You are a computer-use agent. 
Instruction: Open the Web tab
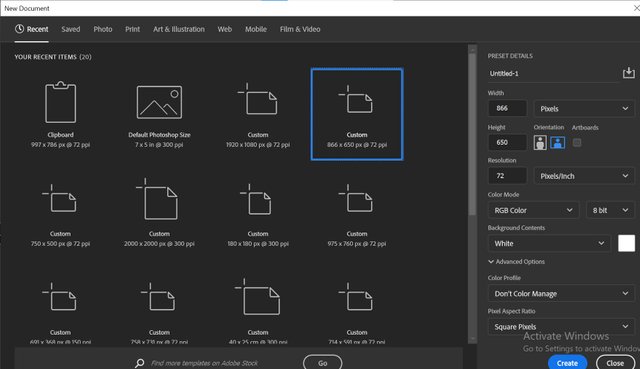pyautogui.click(x=224, y=29)
